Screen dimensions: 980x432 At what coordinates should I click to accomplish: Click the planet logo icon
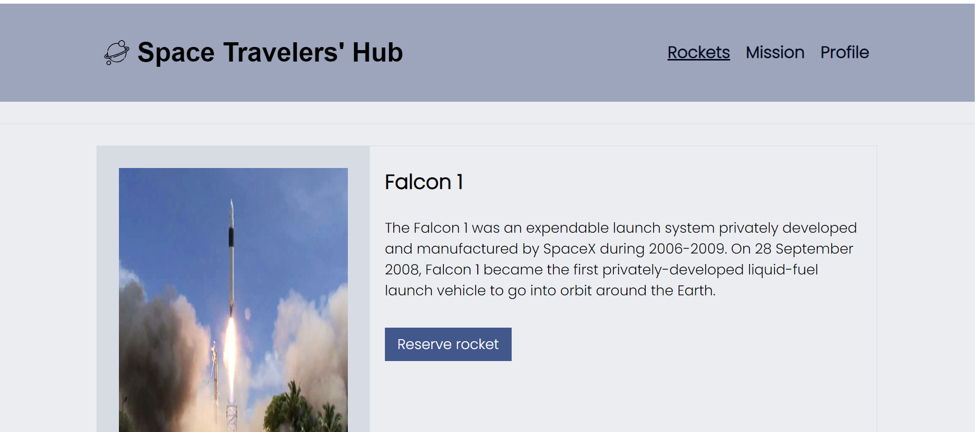[x=116, y=53]
